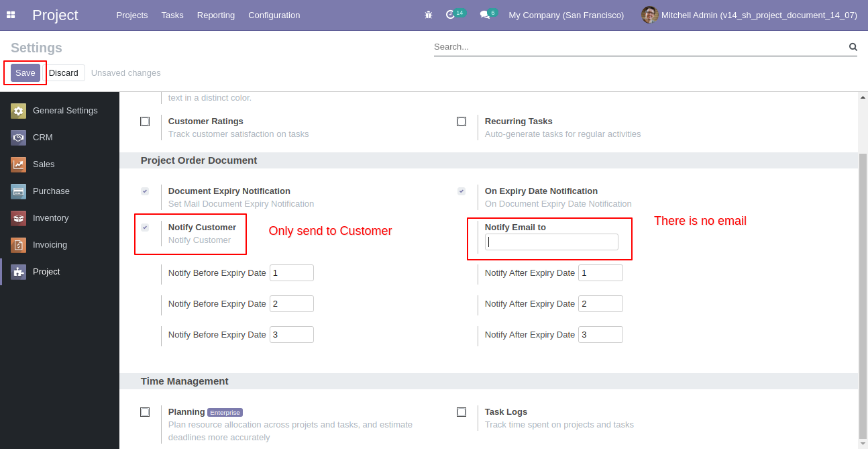Click the General Settings gear icon

19,111
